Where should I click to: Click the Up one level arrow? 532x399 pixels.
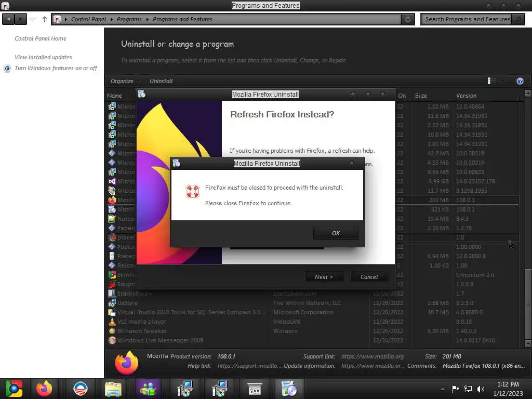pyautogui.click(x=45, y=19)
